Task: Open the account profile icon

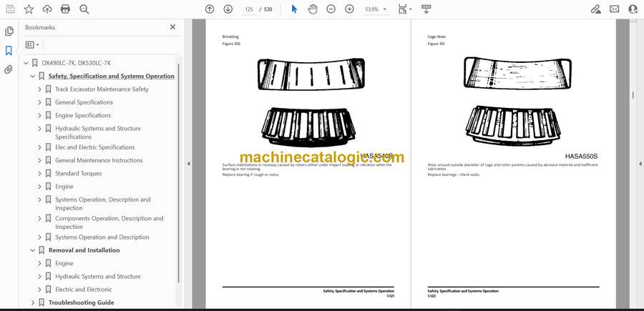Action: click(633, 9)
